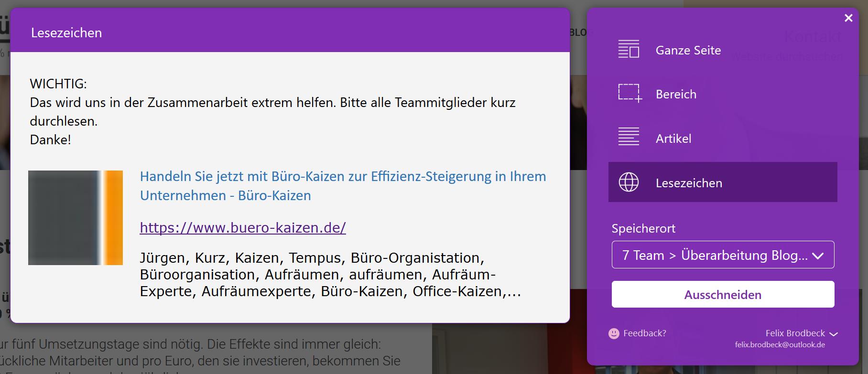Screen dimensions: 868x374
Task: Click the 'Danke!' line in the note
Action: tap(50, 139)
